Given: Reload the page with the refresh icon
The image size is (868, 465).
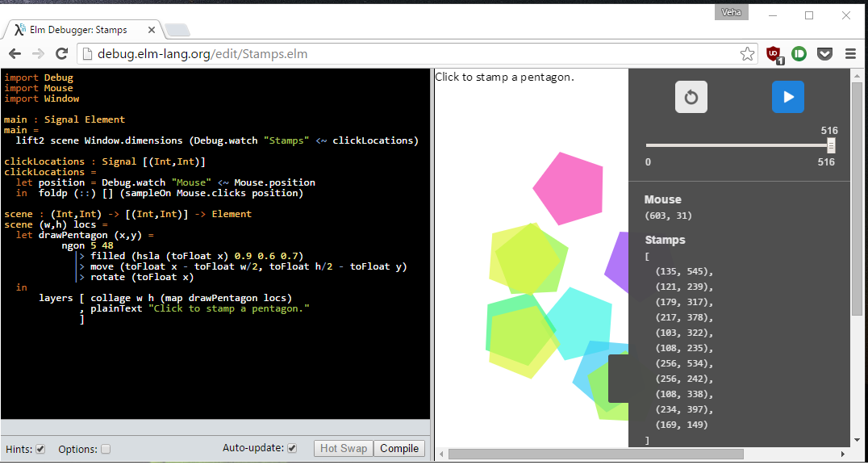Looking at the screenshot, I should pos(61,54).
